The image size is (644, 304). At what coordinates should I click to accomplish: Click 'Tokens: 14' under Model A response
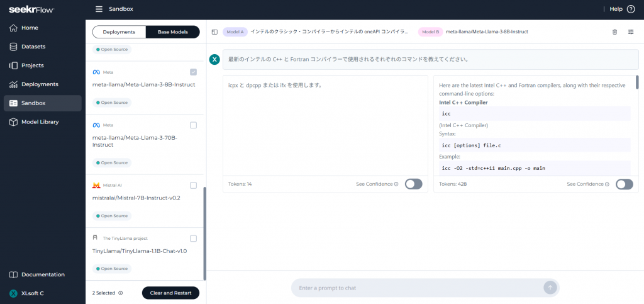click(x=240, y=184)
